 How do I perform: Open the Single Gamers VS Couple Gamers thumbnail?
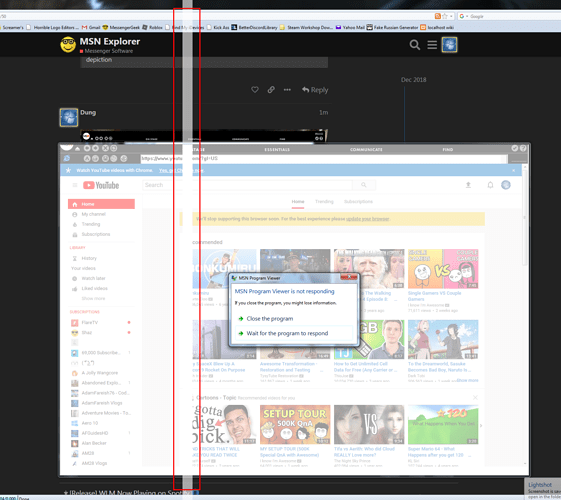point(443,269)
